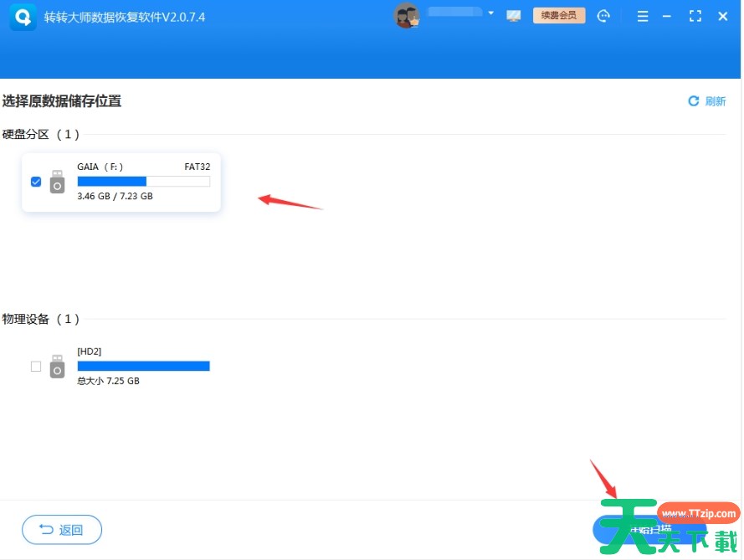
Task: Click the 返回 back button
Action: pos(62,530)
